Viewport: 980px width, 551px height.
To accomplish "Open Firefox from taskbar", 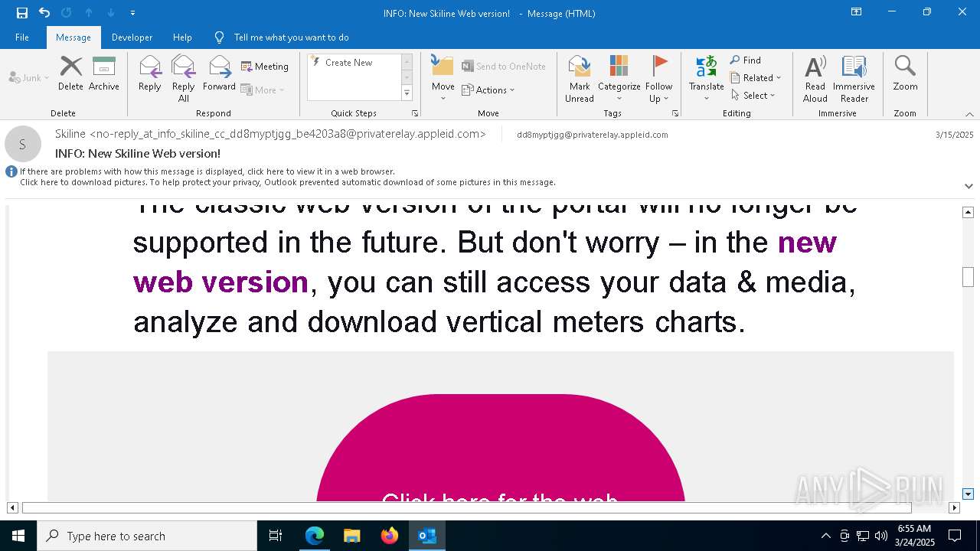I will [x=390, y=536].
